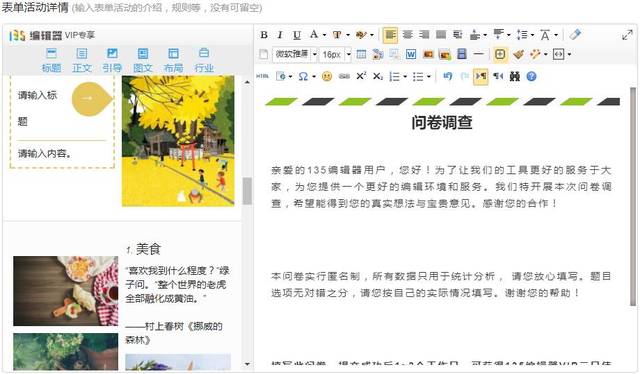640x374 pixels.
Task: Open find and replace binoculars
Action: 515,76
